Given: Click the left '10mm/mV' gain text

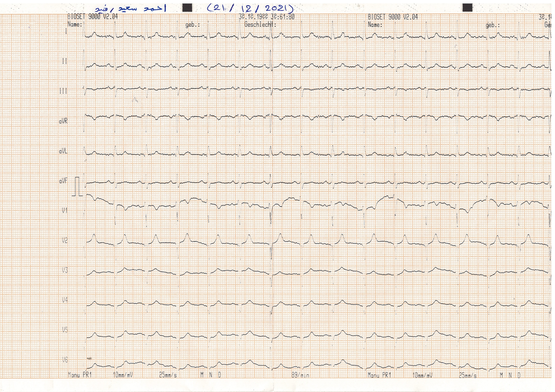Looking at the screenshot, I should pos(123,375).
